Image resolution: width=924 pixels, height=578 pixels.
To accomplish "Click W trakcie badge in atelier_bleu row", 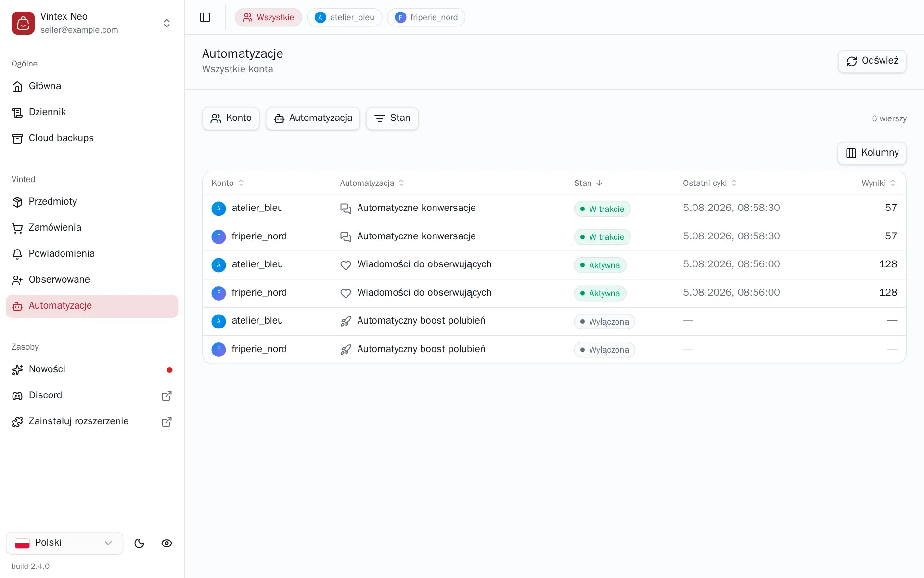I will tap(602, 209).
